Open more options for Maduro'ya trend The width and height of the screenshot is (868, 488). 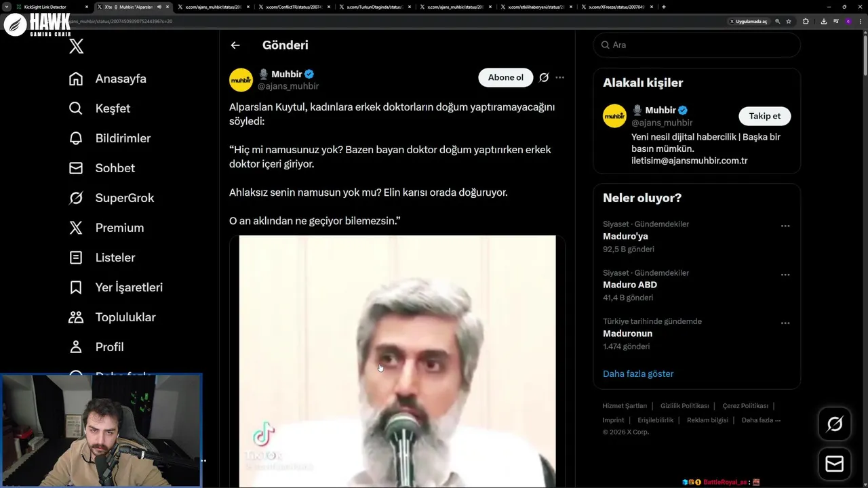click(785, 226)
